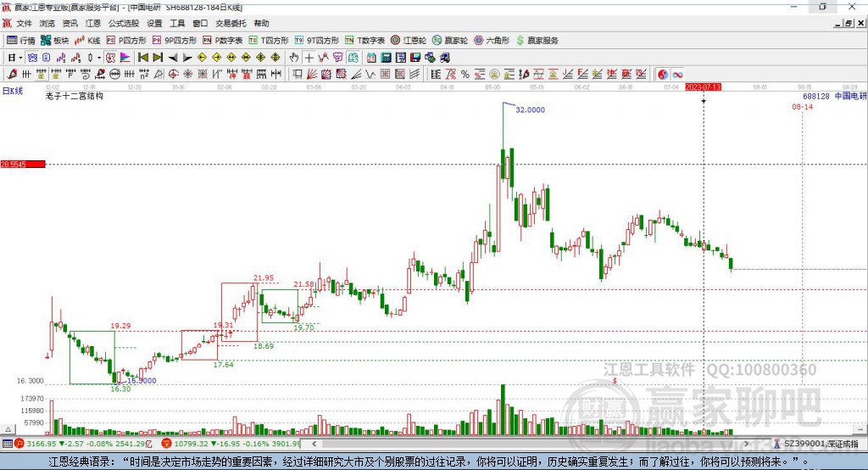Open the P四方形 tool
The width and height of the screenshot is (868, 470).
pos(126,41)
